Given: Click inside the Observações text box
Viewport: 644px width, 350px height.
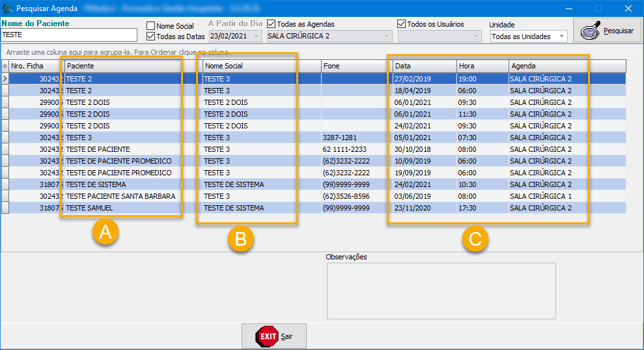Looking at the screenshot, I should (441, 291).
